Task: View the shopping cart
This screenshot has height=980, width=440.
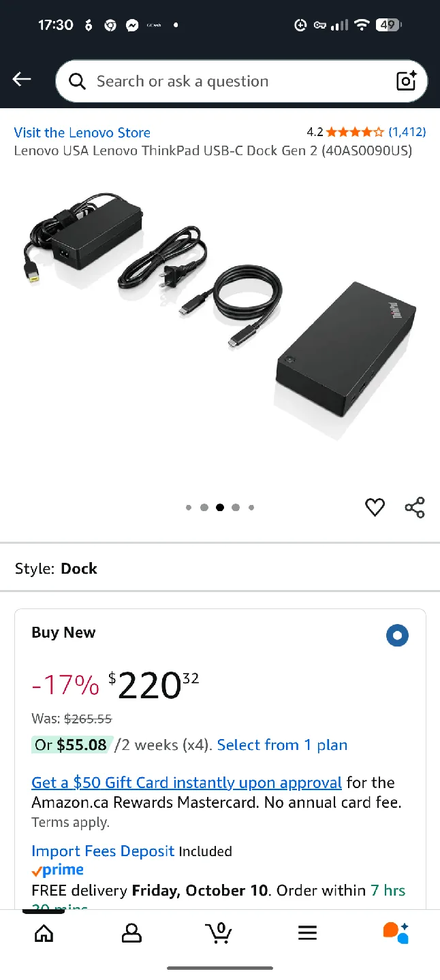Action: click(x=219, y=933)
